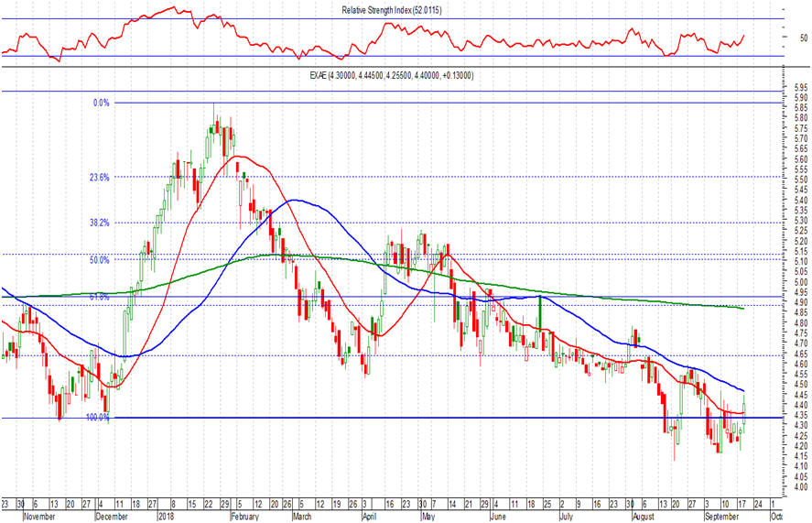The width and height of the screenshot is (812, 523).
Task: Select the 100.0% Fibonacci level label
Action: pyautogui.click(x=97, y=418)
